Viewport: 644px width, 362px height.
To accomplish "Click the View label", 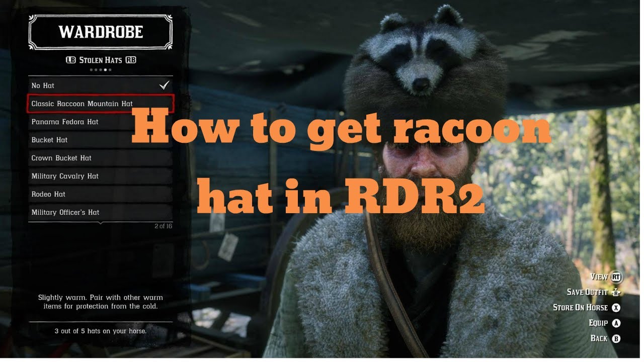I will (x=599, y=277).
